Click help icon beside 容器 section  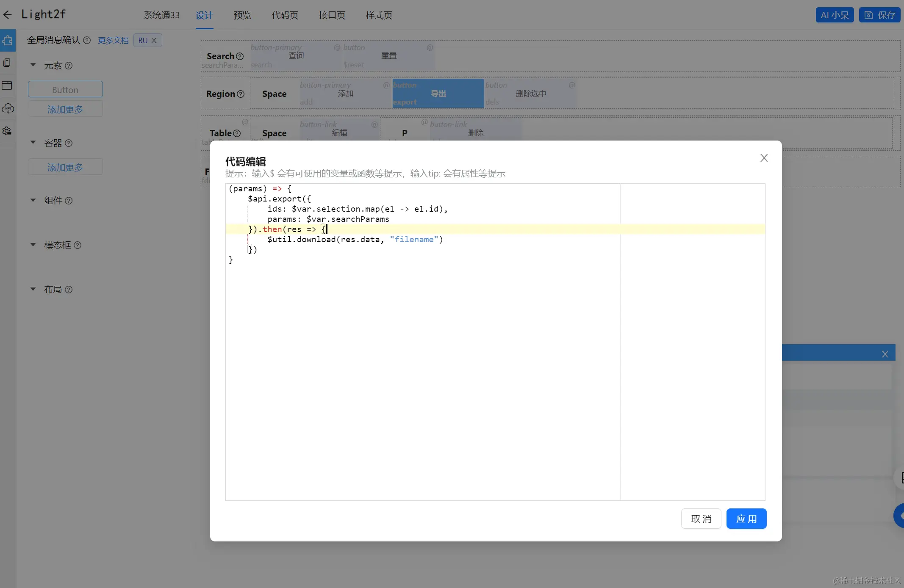pyautogui.click(x=69, y=143)
